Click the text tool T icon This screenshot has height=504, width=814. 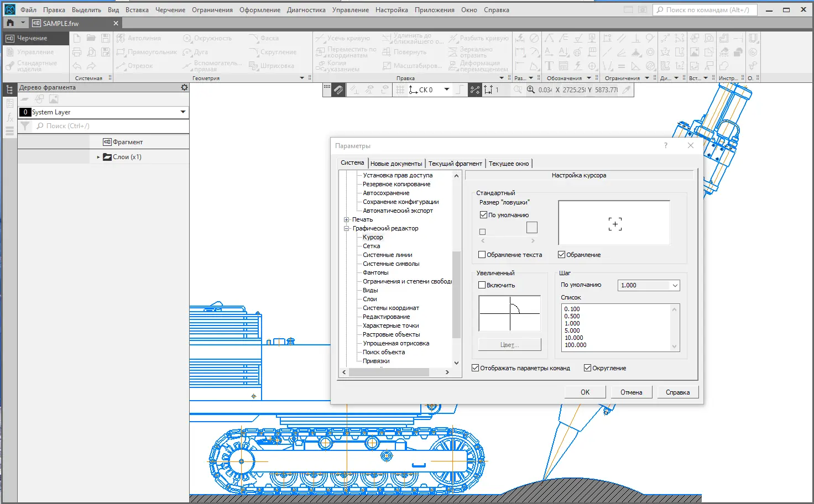pyautogui.click(x=549, y=66)
